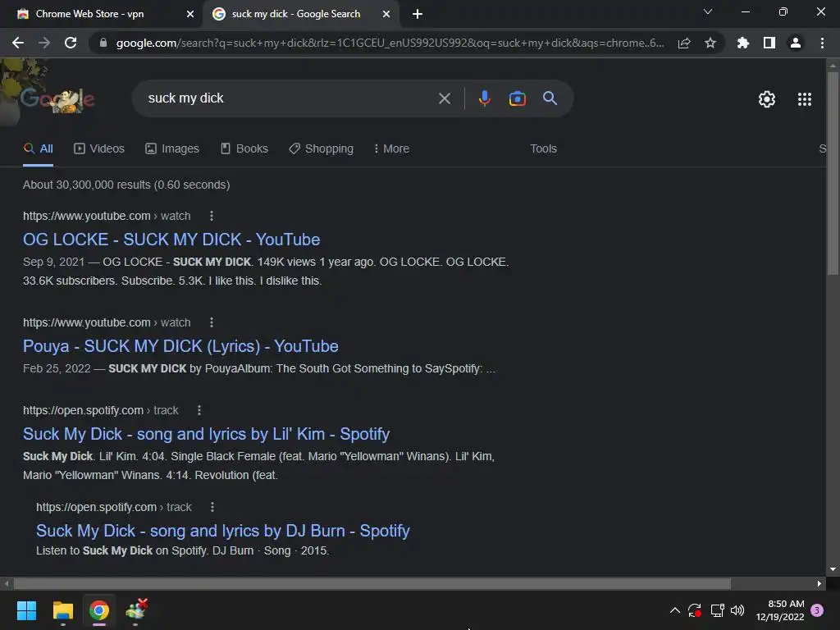Close the Google Search tab

(x=386, y=14)
